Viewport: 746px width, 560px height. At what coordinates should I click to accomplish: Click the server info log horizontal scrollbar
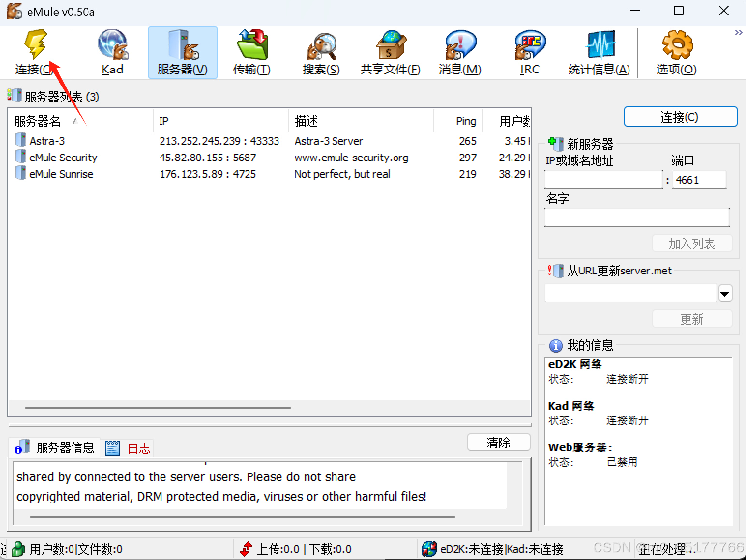[243, 517]
